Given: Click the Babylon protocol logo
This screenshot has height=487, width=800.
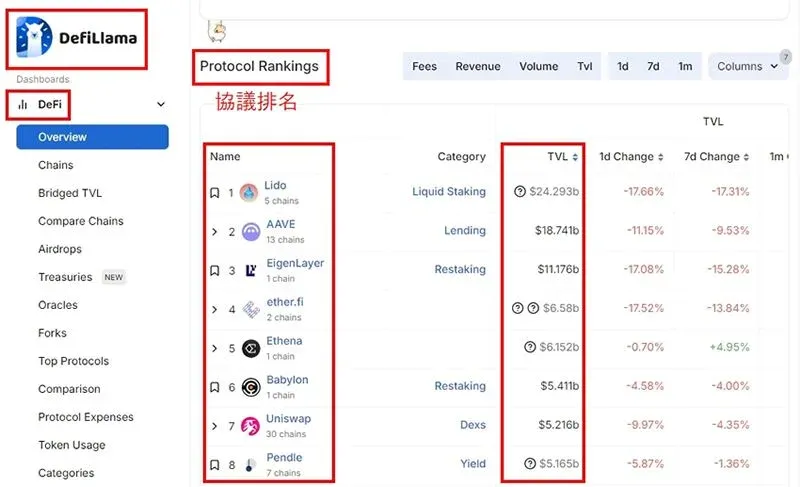Looking at the screenshot, I should click(251, 388).
